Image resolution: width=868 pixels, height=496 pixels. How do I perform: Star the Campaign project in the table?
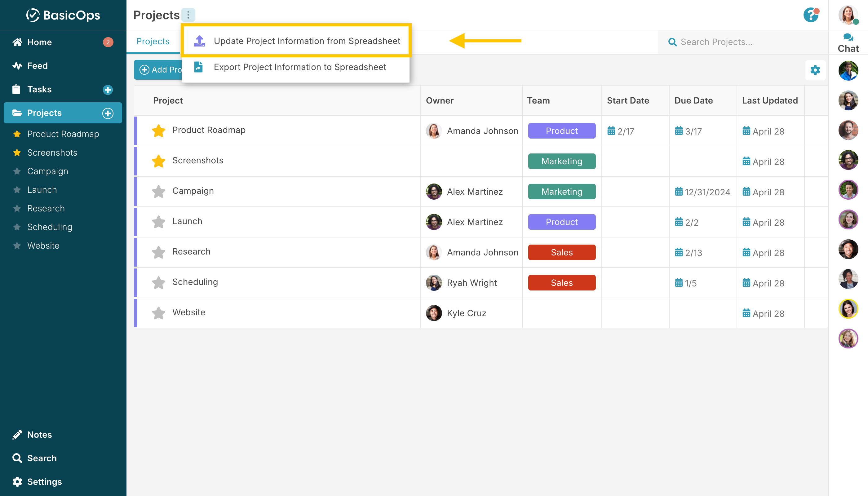158,192
